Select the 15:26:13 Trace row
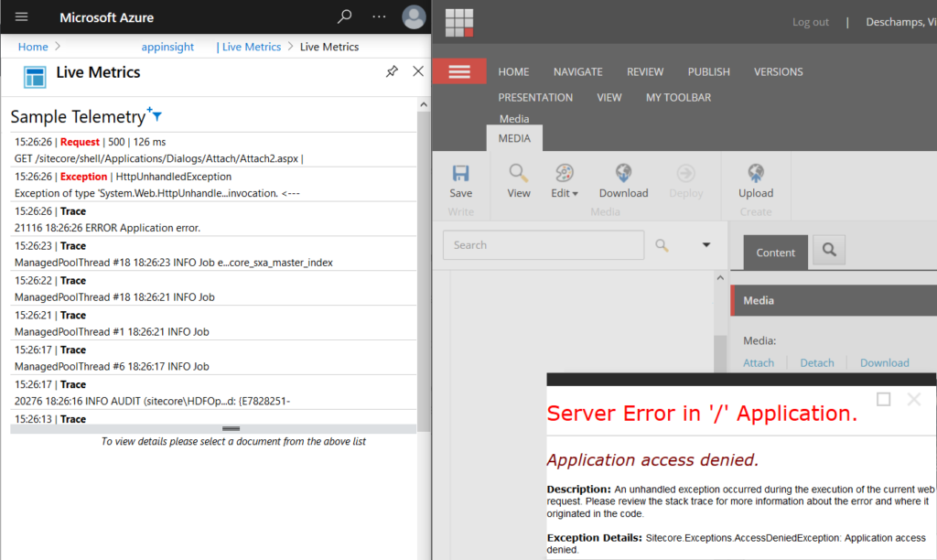 click(x=213, y=418)
